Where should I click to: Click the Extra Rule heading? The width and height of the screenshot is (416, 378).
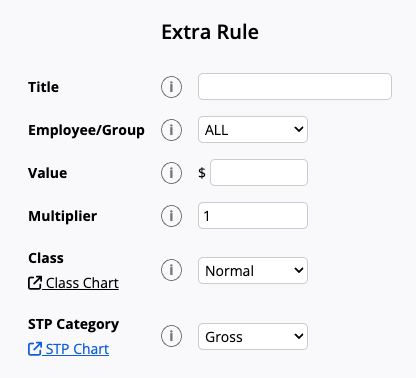pos(210,32)
